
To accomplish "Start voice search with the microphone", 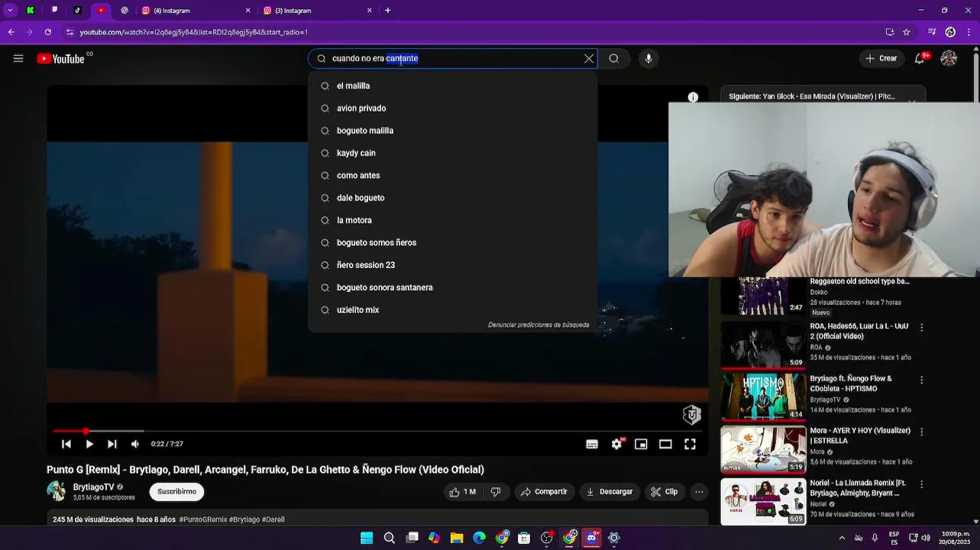I will [648, 59].
